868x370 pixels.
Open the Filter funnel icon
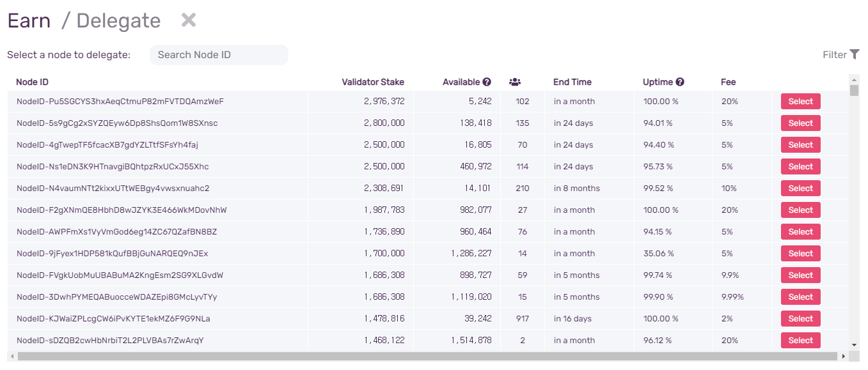pyautogui.click(x=854, y=54)
